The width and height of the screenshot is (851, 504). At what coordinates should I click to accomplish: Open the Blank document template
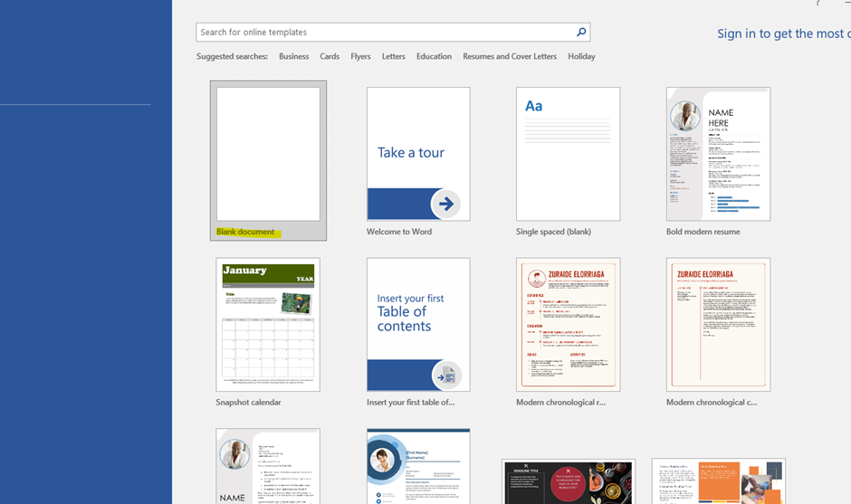coord(268,155)
